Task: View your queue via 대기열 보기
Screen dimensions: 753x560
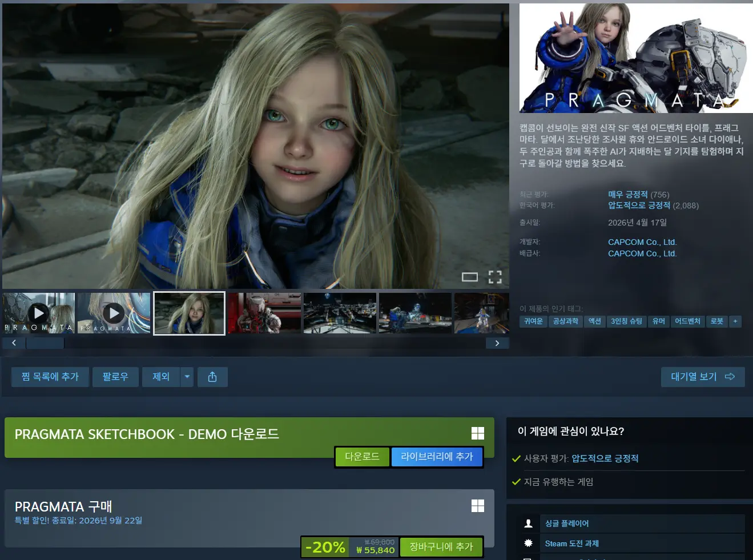Action: [703, 377]
